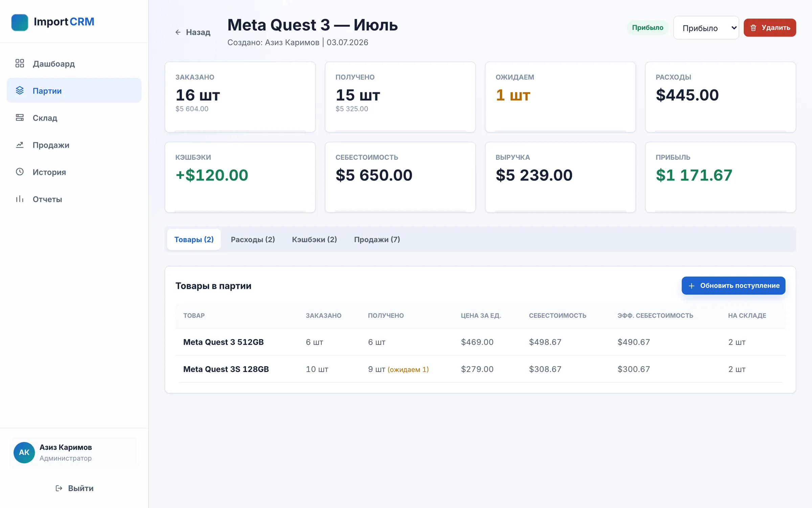812x508 pixels.
Task: Switch to the Кэшбэки (2) tab
Action: pyautogui.click(x=314, y=239)
